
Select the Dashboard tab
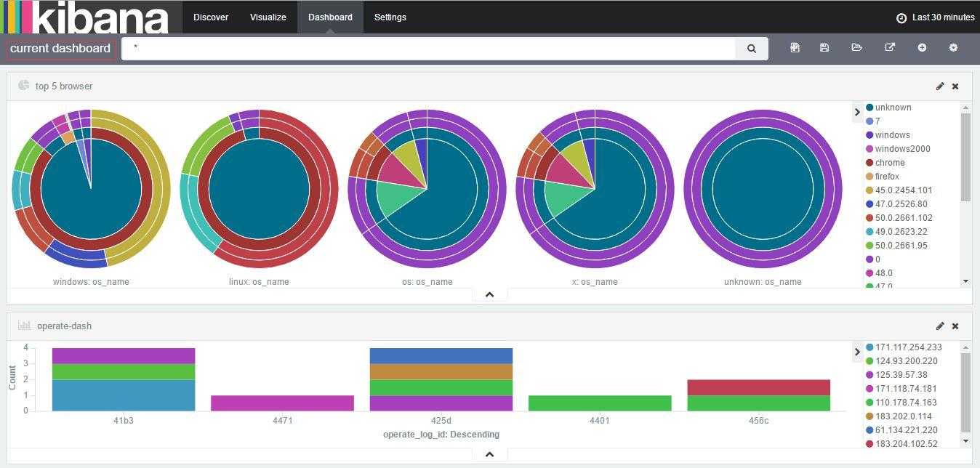(x=330, y=17)
